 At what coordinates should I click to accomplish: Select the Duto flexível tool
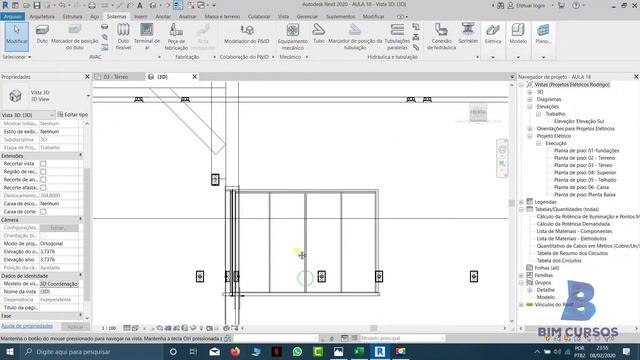point(123,36)
